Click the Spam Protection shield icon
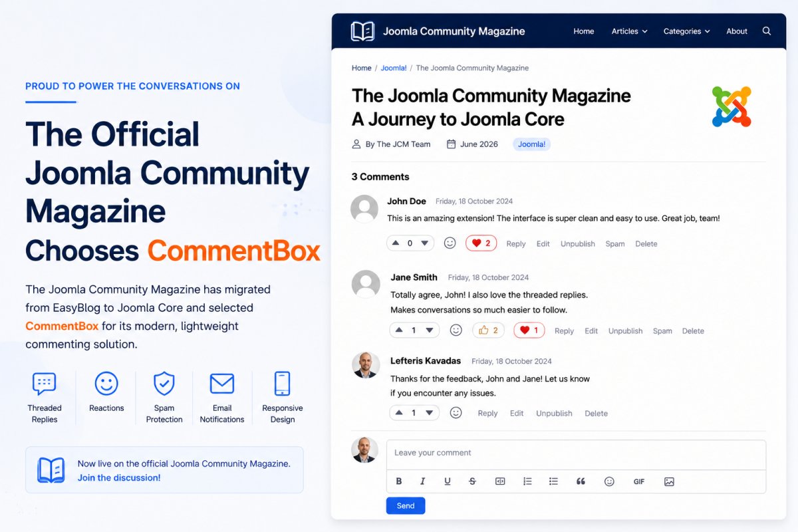Image resolution: width=798 pixels, height=532 pixels. coord(164,384)
